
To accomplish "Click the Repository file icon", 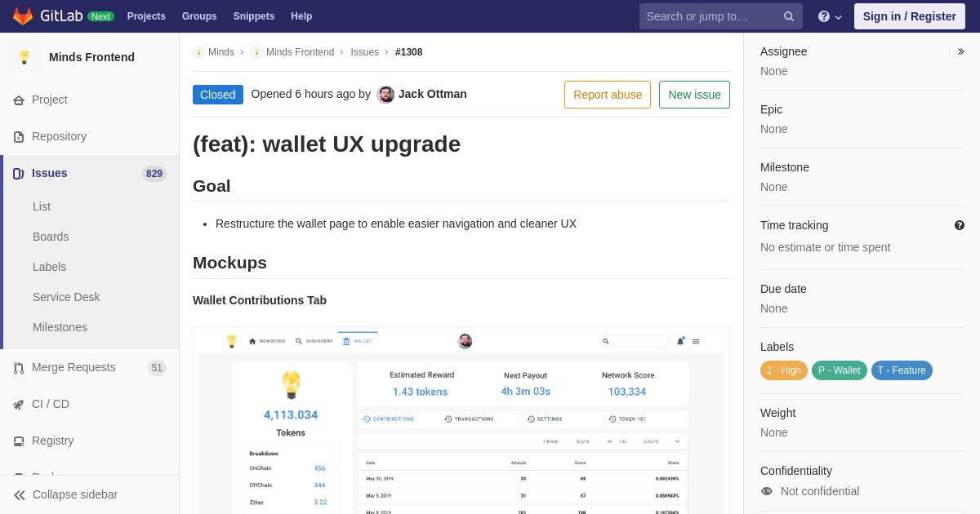I will click(x=19, y=137).
